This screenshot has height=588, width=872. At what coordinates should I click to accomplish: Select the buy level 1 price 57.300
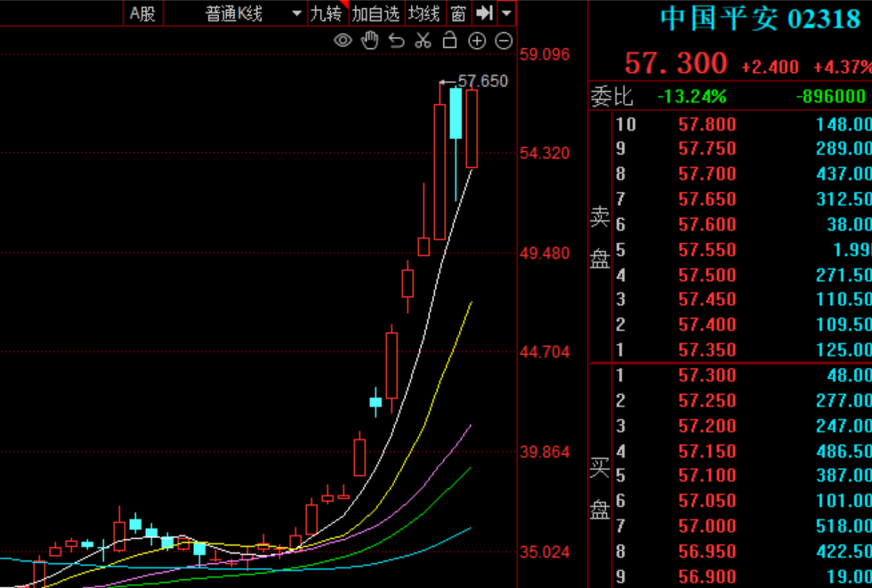(706, 376)
